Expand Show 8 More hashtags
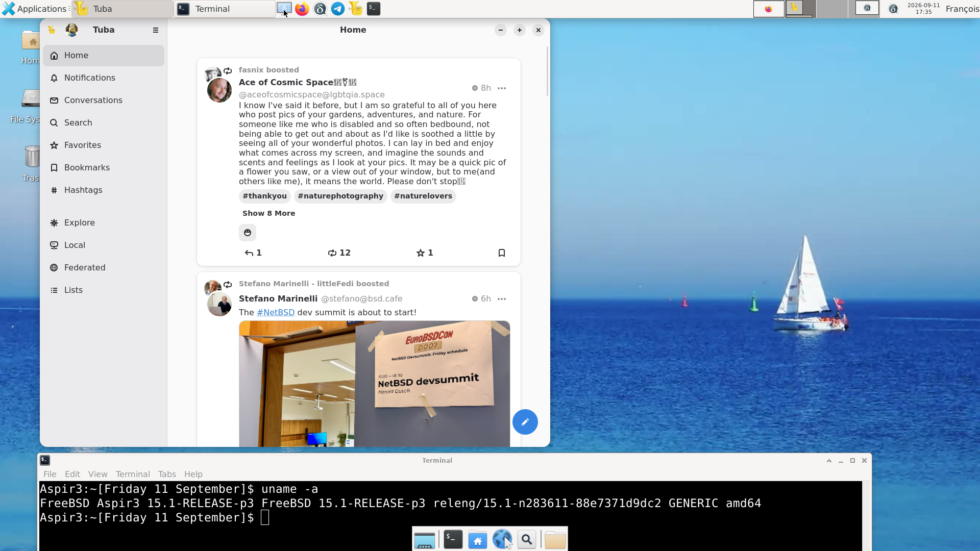The height and width of the screenshot is (551, 980). (x=268, y=213)
